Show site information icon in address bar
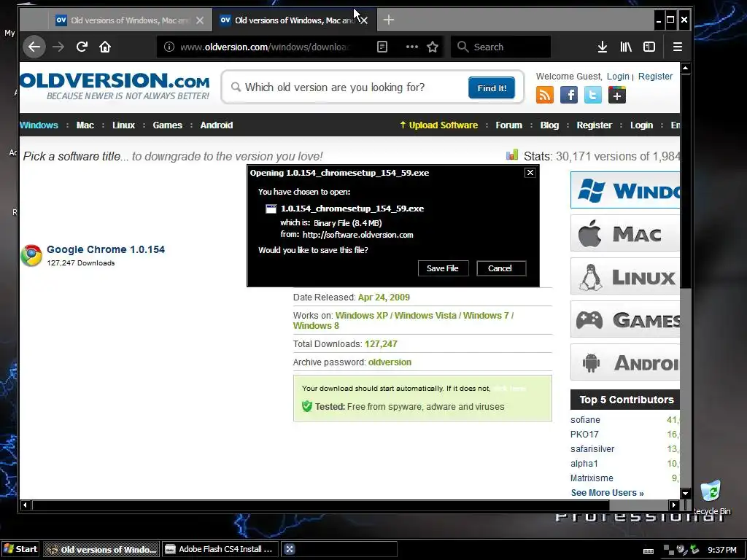The height and width of the screenshot is (560, 747). pyautogui.click(x=169, y=47)
